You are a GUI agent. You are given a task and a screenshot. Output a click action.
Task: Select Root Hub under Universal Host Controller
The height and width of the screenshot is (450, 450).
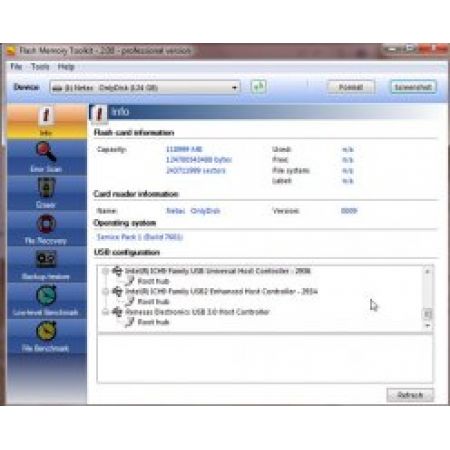click(153, 281)
